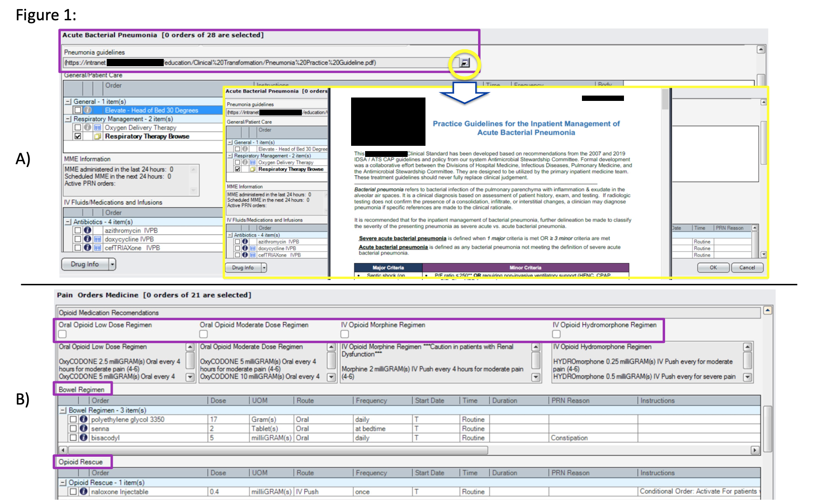The height and width of the screenshot is (504, 821).
Task: Open senna order info icon
Action: 84,429
